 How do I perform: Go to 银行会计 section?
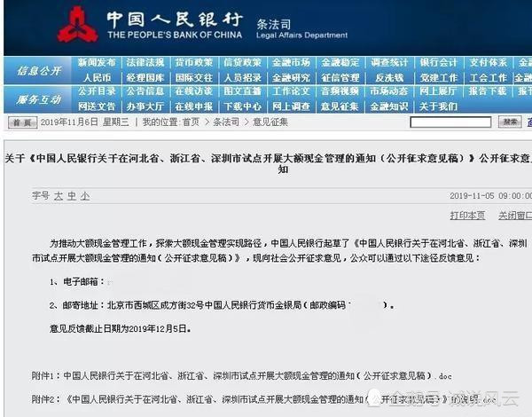[x=439, y=62]
